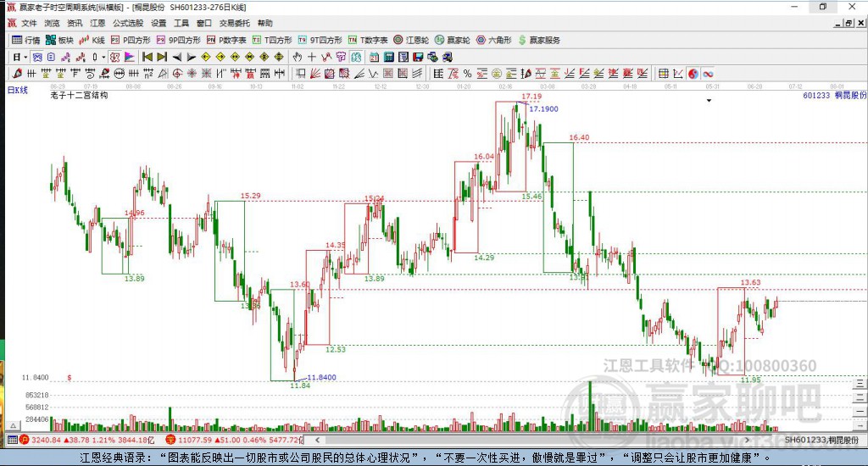Expand the candlestick style dropdown arrow
This screenshot has width=868, height=466.
(103, 57)
